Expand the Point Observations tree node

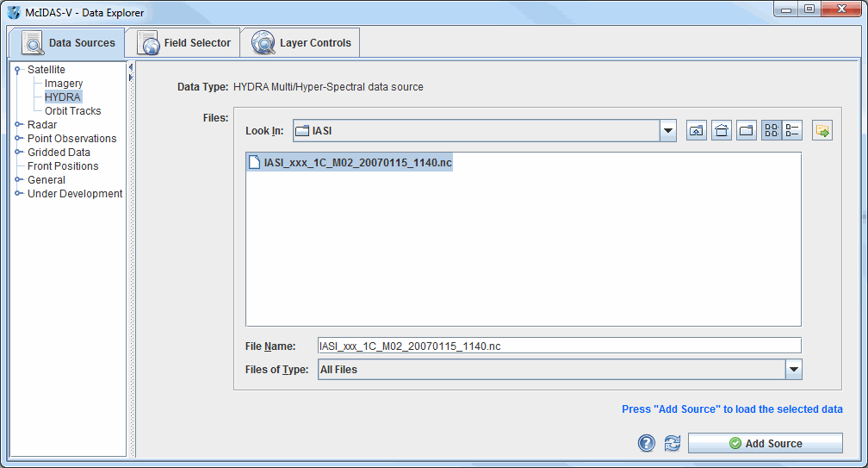point(18,139)
